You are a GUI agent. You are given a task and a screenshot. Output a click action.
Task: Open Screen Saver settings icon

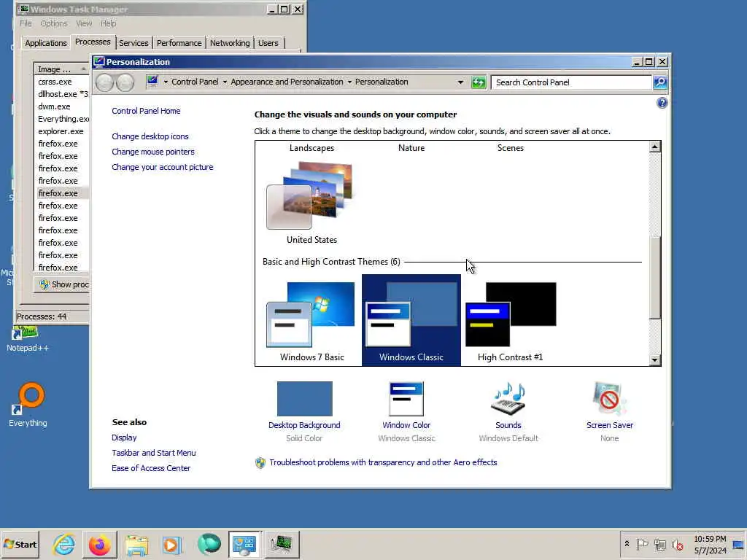tap(609, 399)
